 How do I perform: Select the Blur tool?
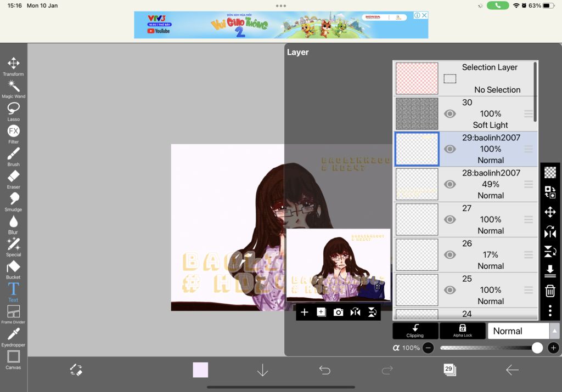(13, 224)
